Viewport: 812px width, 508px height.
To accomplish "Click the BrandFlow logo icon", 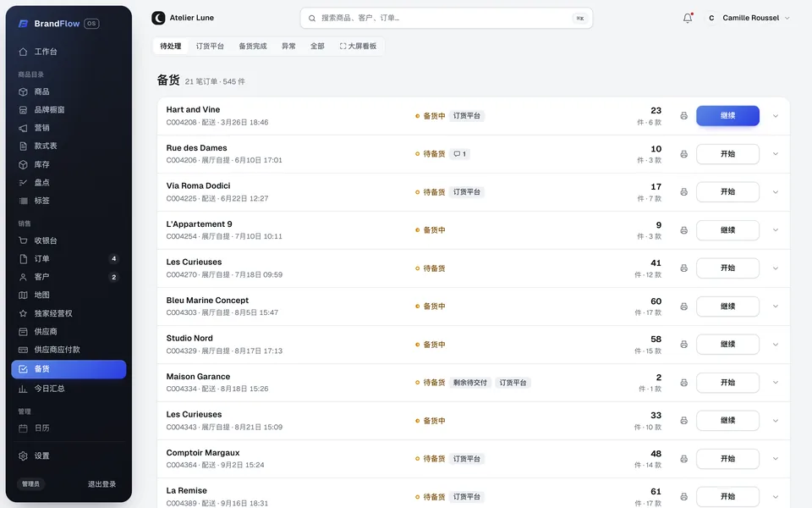I will 23,24.
